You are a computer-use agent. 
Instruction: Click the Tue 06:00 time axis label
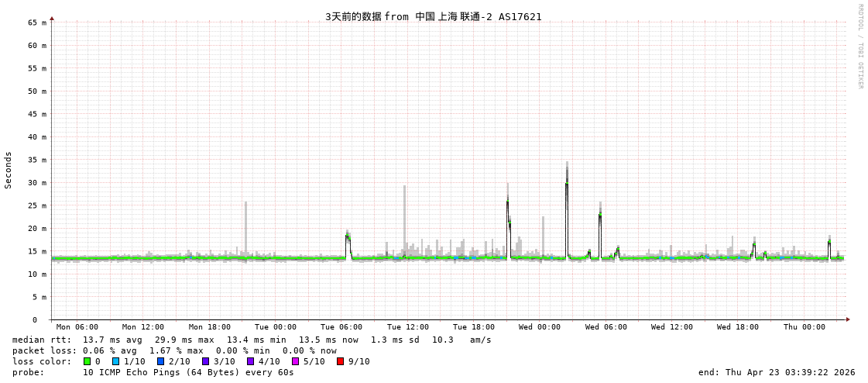341,327
